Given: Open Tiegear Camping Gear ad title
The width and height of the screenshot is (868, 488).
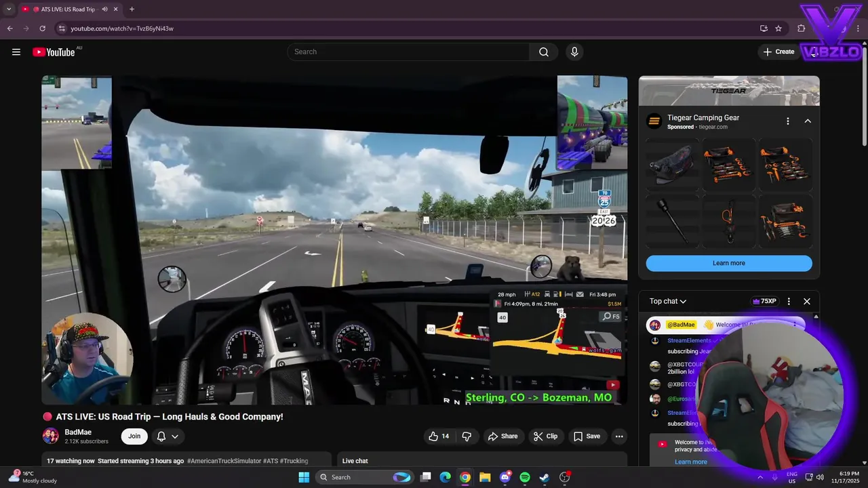Looking at the screenshot, I should pyautogui.click(x=703, y=118).
